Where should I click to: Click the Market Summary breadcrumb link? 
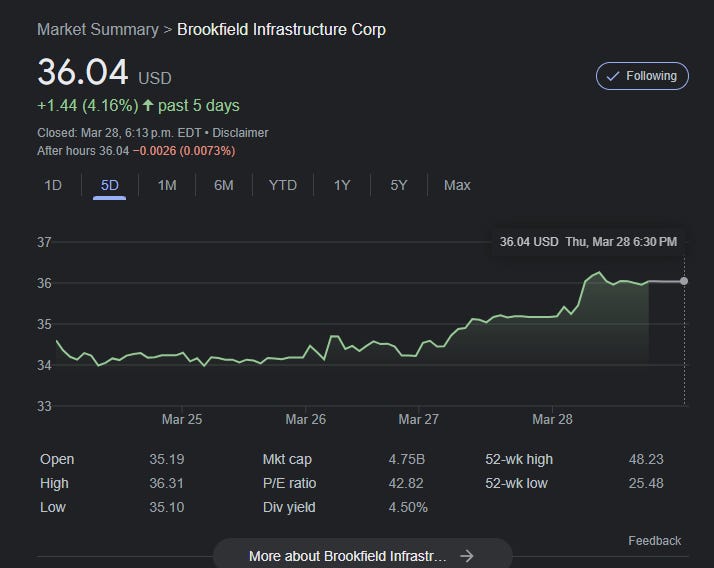pyautogui.click(x=98, y=30)
